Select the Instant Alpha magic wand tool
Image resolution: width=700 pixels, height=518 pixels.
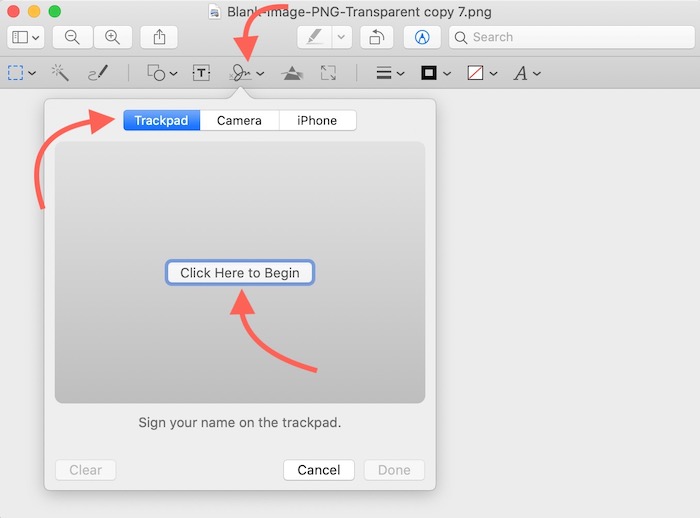coord(60,73)
